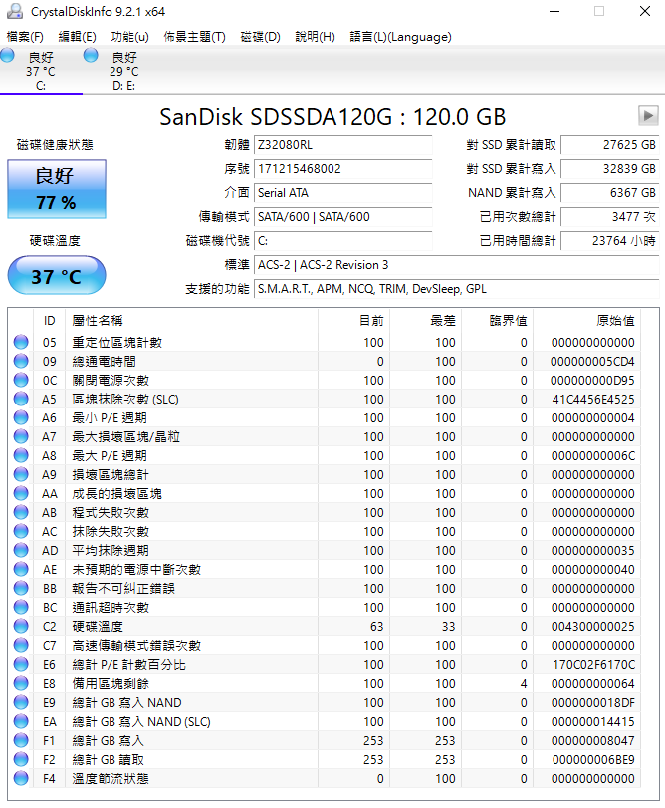Click status orb for attribute C2
The width and height of the screenshot is (665, 808).
(x=21, y=626)
